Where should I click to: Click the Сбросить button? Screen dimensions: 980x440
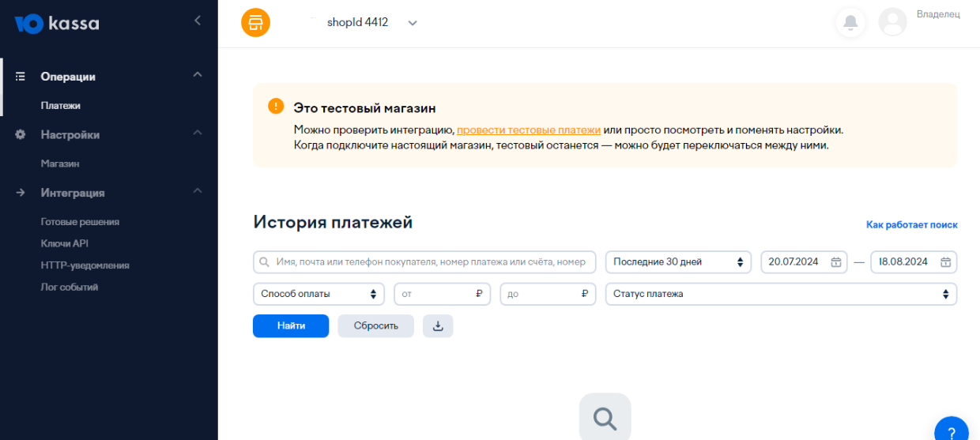point(376,325)
